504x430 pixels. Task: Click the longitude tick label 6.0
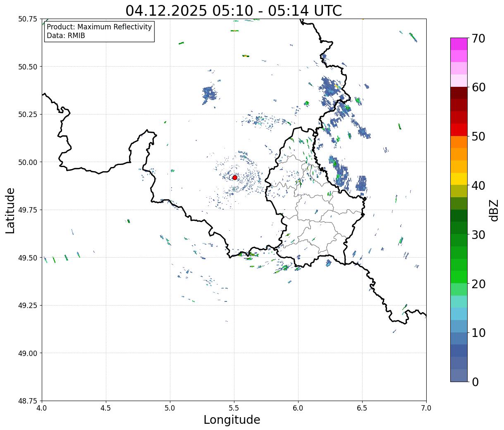[298, 408]
